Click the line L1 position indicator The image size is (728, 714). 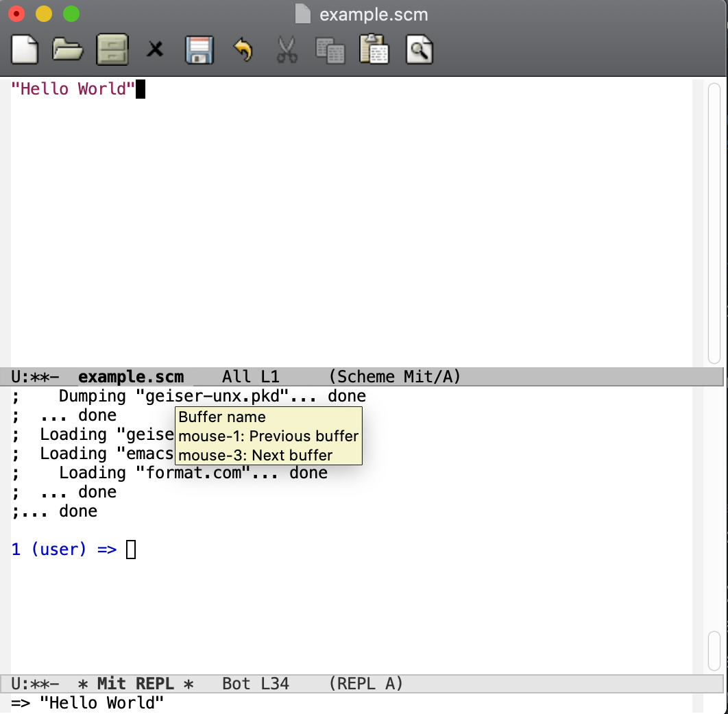tap(269, 376)
